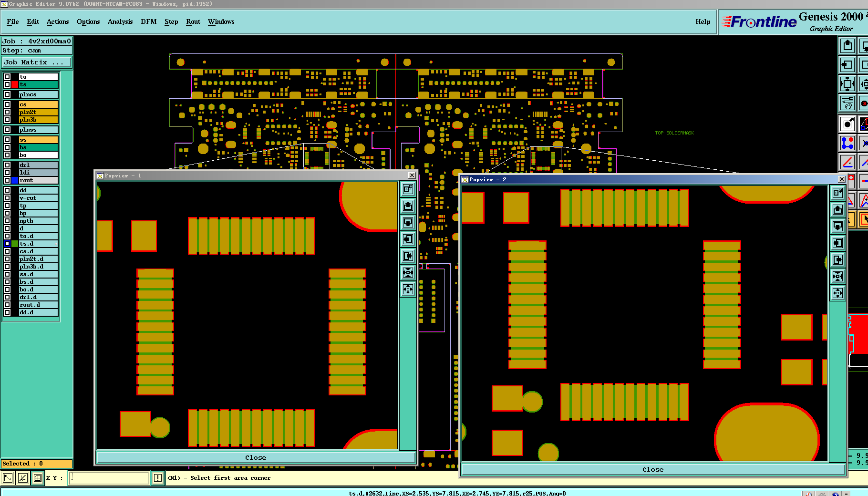Select layer name bs in layer list
868x496 pixels.
point(38,147)
